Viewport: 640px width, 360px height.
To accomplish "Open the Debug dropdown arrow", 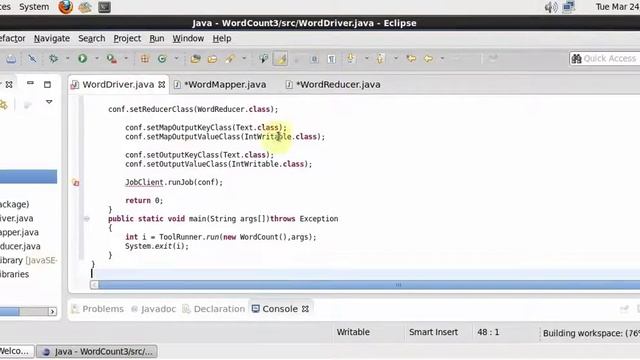I will pyautogui.click(x=67, y=58).
